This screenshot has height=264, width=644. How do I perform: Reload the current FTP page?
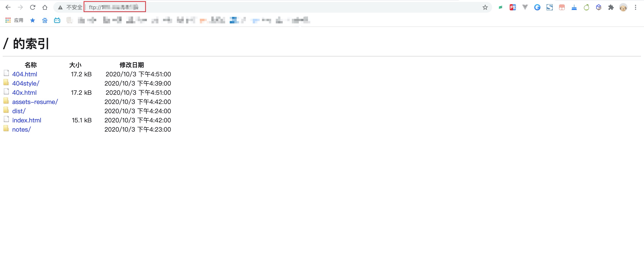click(x=32, y=7)
